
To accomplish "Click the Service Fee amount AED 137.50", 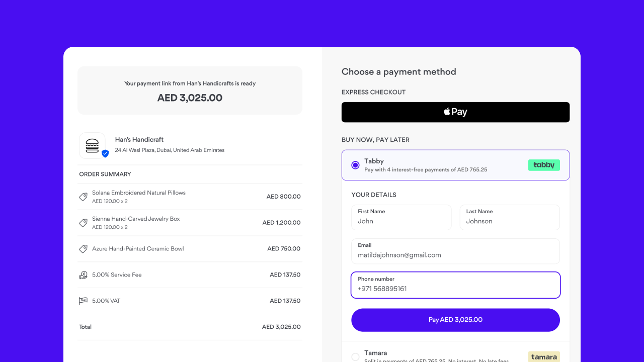I will [x=285, y=275].
